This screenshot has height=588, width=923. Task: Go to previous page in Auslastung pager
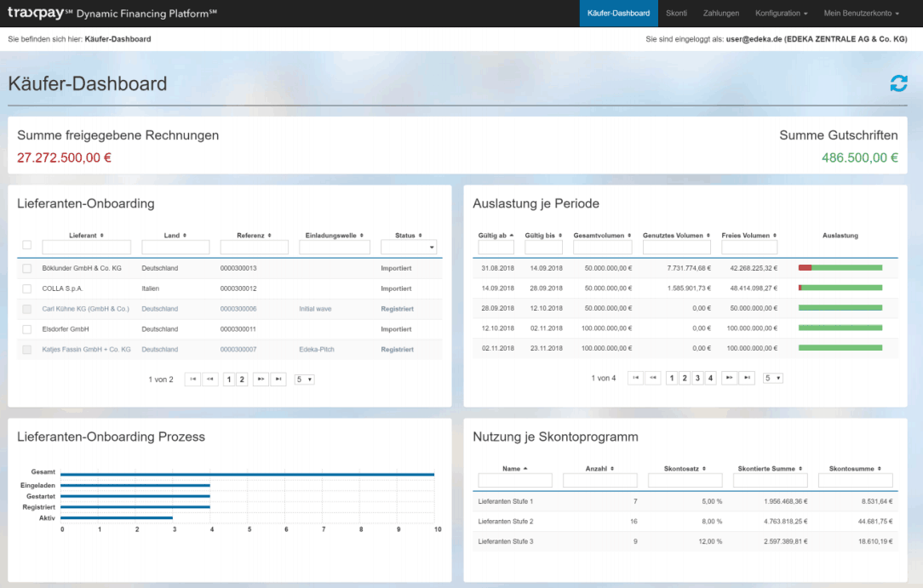click(x=653, y=378)
